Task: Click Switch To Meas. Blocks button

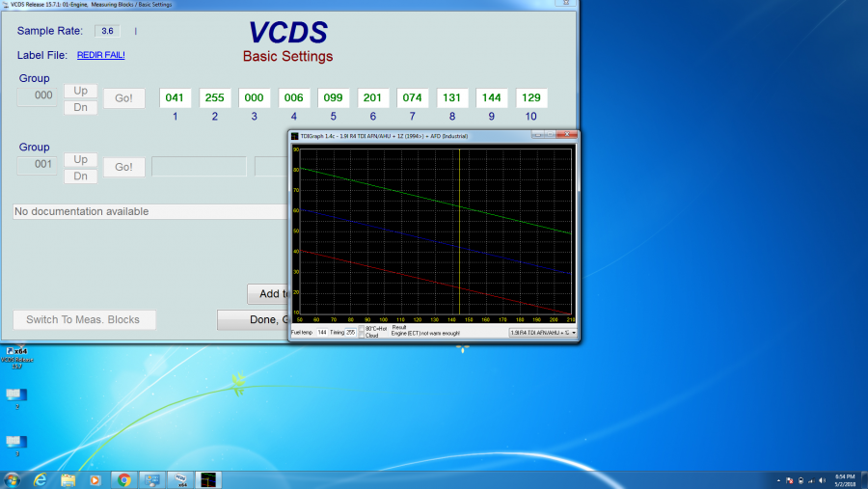Action: [x=84, y=320]
